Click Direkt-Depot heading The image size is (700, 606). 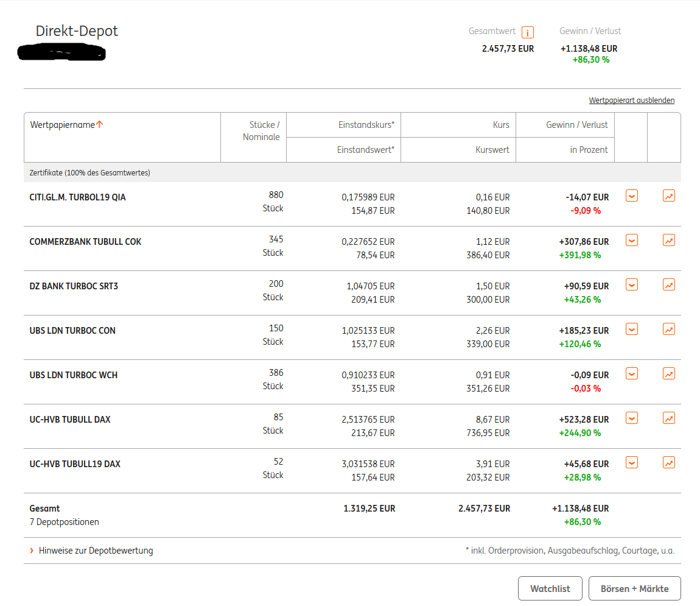pos(77,31)
